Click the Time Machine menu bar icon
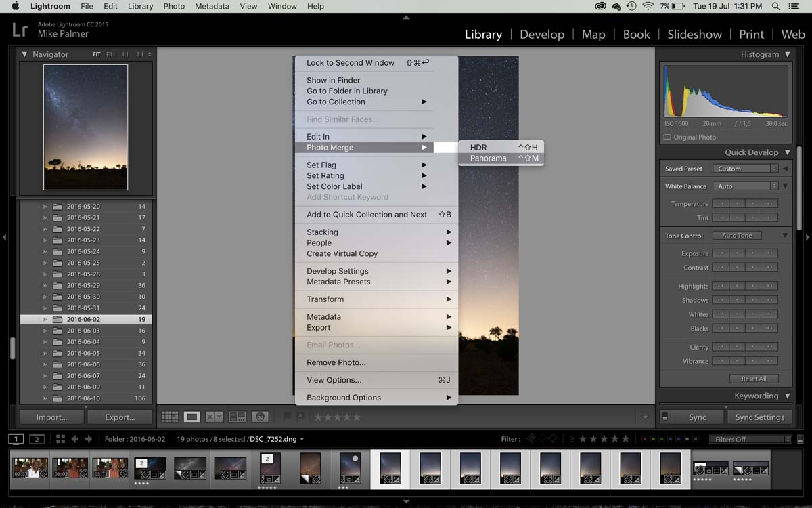This screenshot has height=508, width=812. click(631, 6)
